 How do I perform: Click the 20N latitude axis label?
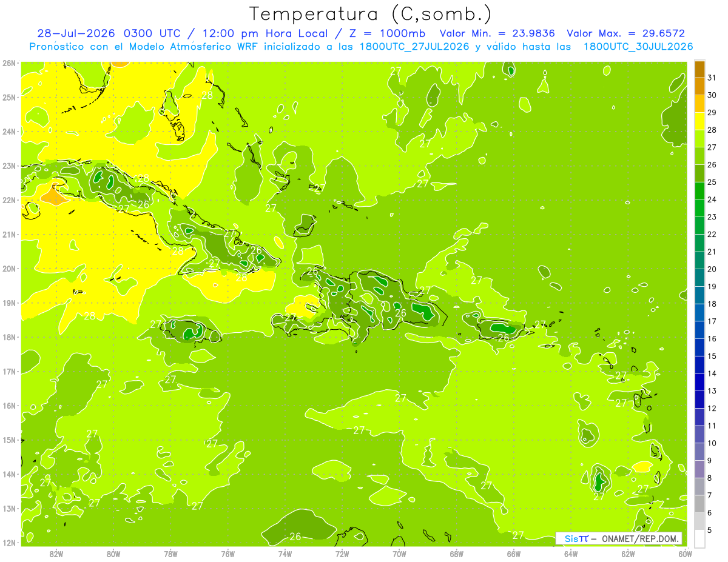[9, 269]
